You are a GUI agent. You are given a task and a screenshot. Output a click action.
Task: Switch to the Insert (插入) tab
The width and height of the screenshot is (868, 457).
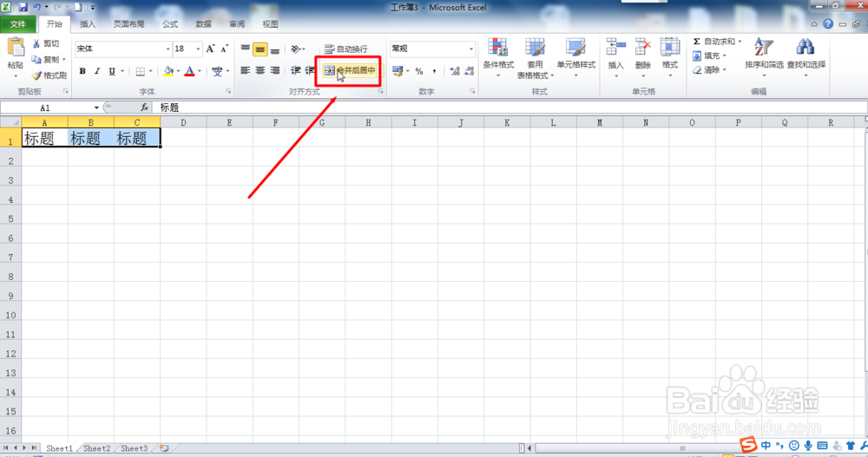point(88,24)
